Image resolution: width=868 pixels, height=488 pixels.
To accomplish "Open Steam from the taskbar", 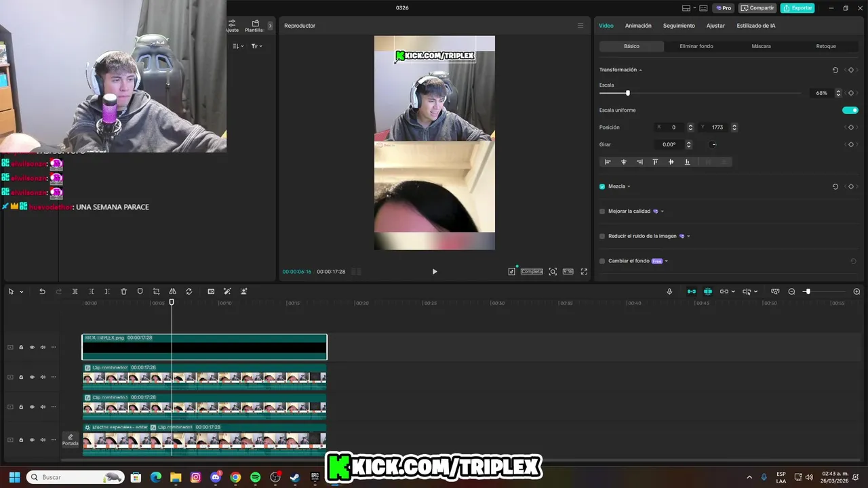I will click(x=295, y=477).
